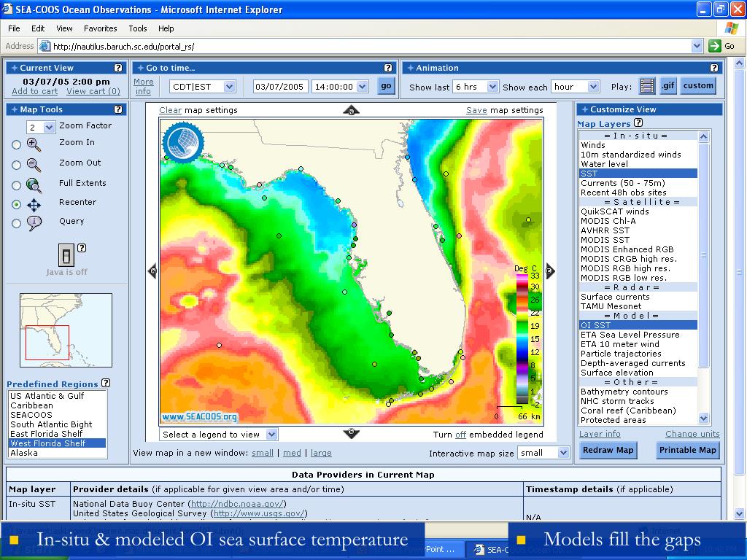Click the Map Layers list scrollbar down arrow
747x560 pixels.
(704, 418)
